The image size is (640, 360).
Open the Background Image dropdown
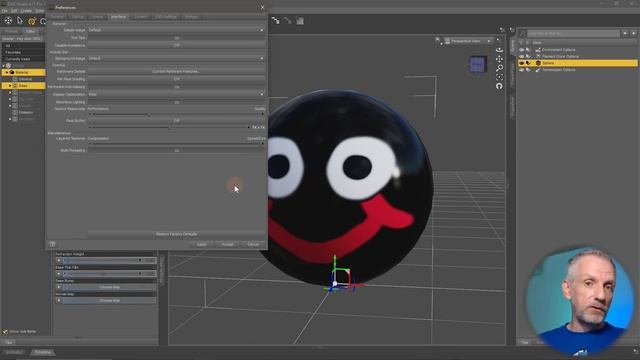tap(176, 58)
